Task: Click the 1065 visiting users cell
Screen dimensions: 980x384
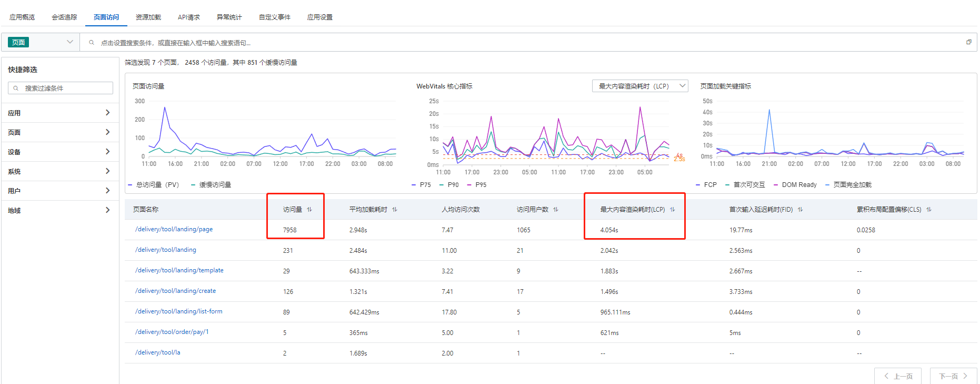Action: 524,230
